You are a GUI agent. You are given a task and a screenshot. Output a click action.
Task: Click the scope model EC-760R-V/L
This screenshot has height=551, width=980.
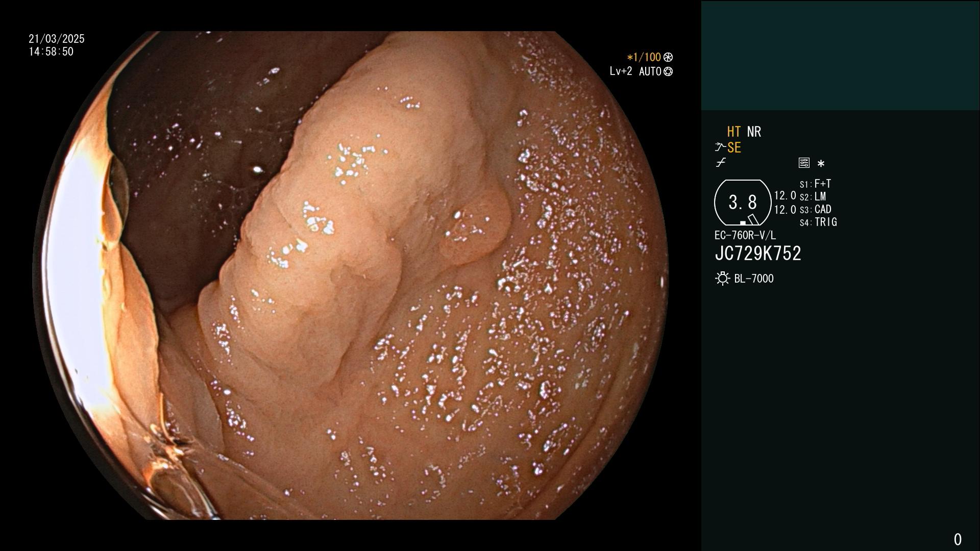[x=745, y=235]
